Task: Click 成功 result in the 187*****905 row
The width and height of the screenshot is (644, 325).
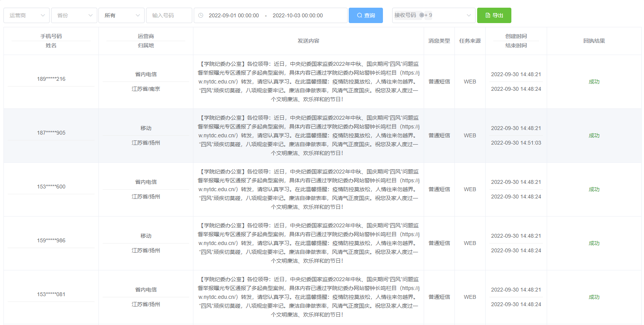Action: click(x=594, y=135)
